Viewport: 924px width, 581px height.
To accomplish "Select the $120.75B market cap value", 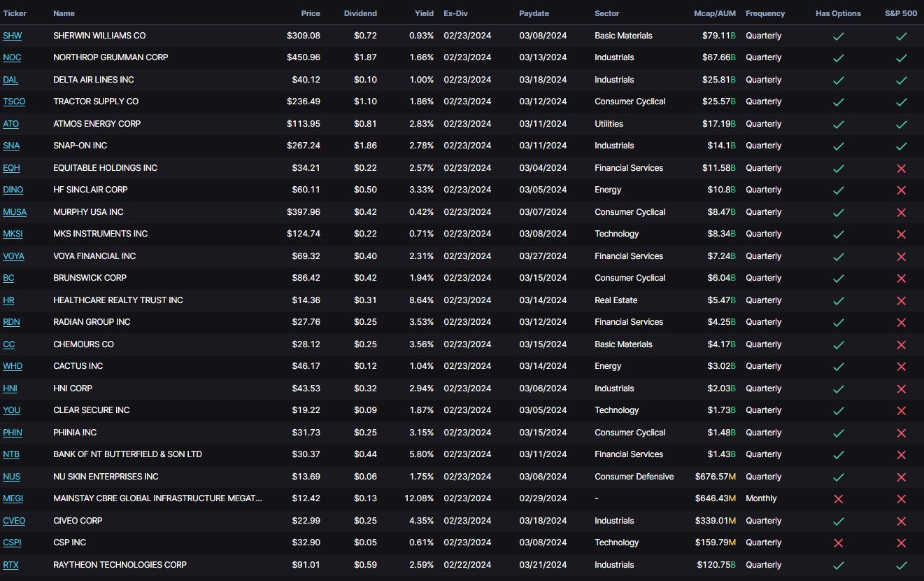I will click(716, 565).
